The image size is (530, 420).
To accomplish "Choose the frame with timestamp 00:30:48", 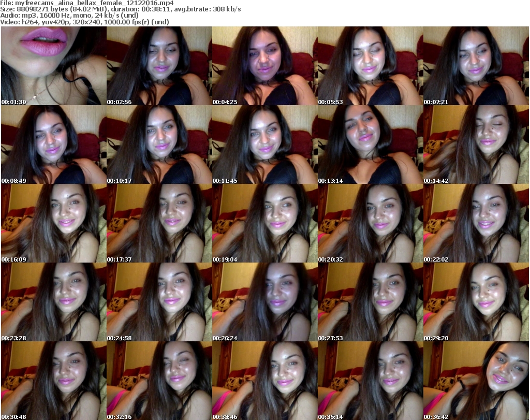I will (x=54, y=381).
